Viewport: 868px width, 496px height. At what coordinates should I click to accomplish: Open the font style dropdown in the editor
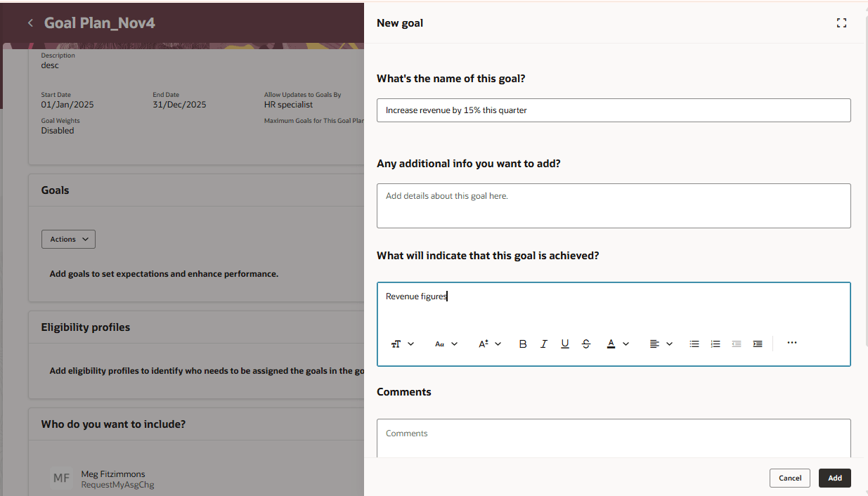(x=446, y=344)
